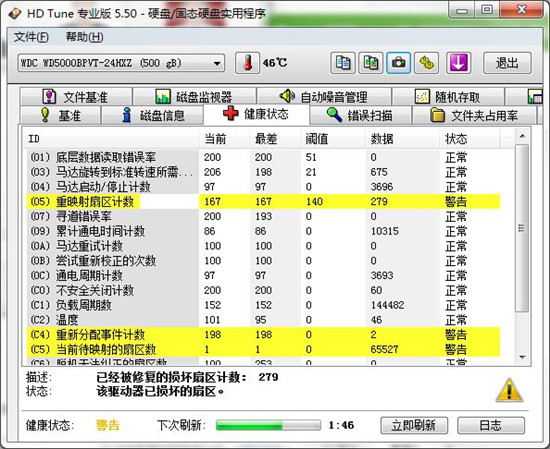550x449 pixels.
Task: Click the 当前 column header
Action: point(224,139)
